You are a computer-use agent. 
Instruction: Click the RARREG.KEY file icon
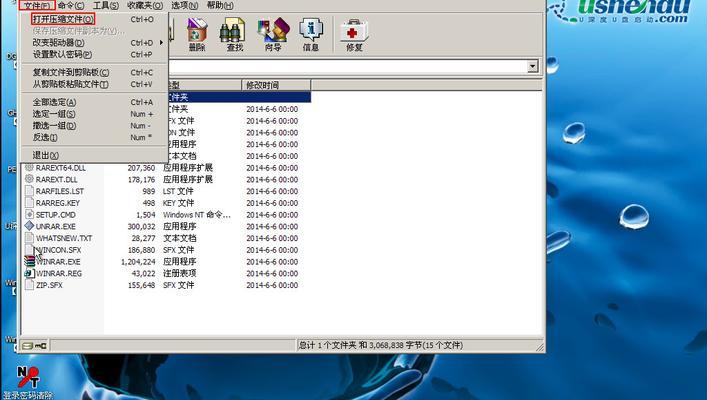point(29,203)
